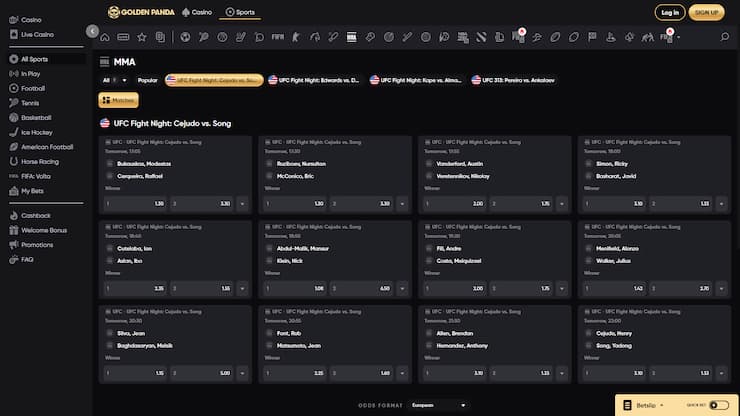Click the Log in button
The height and width of the screenshot is (416, 740).
670,12
